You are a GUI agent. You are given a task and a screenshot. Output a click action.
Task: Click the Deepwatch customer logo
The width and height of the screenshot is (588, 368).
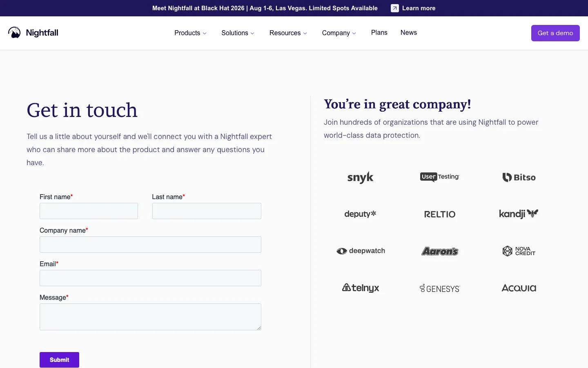361,251
